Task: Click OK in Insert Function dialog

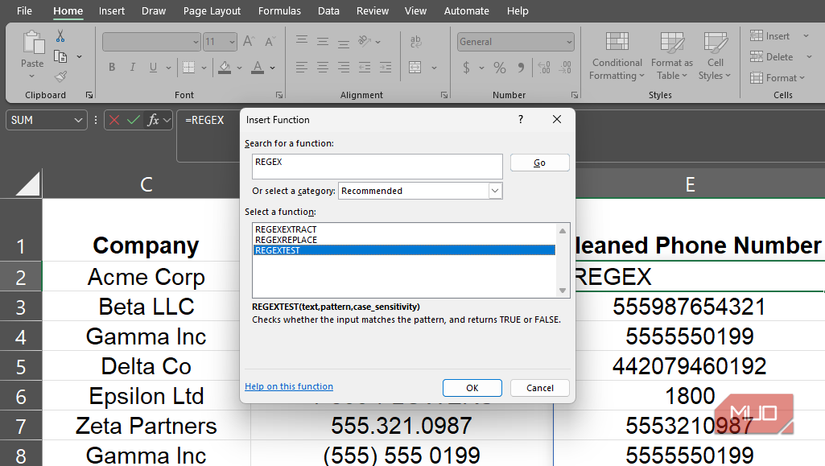Action: coord(472,388)
